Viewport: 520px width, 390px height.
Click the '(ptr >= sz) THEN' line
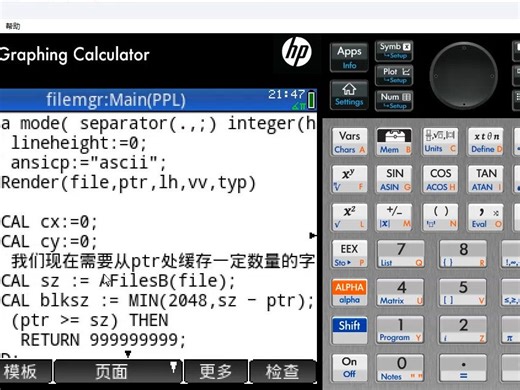[90, 321]
